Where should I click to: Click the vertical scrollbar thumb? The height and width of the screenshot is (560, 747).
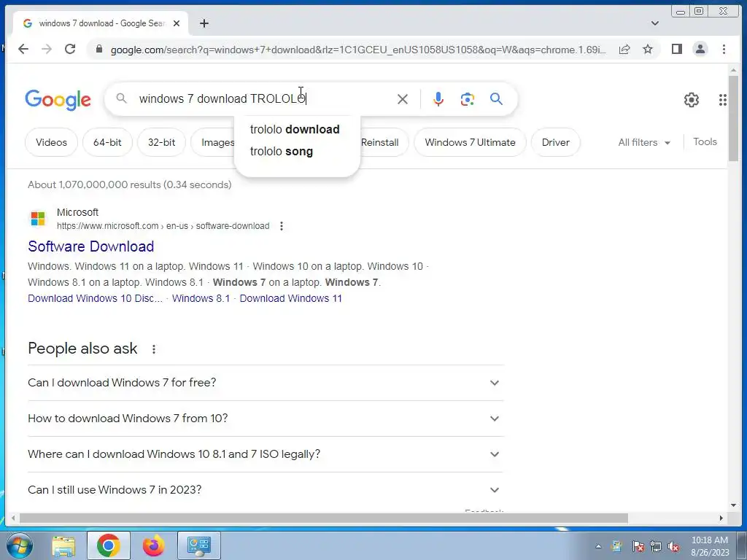[733, 117]
